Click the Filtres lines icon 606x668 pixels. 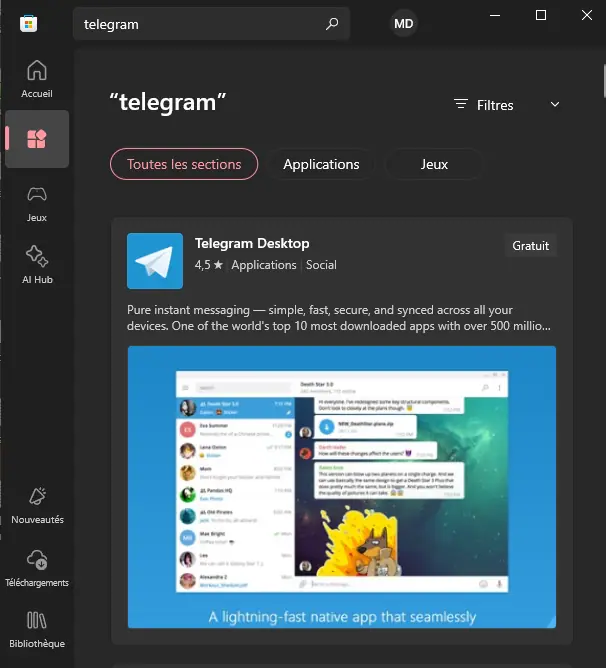point(461,104)
